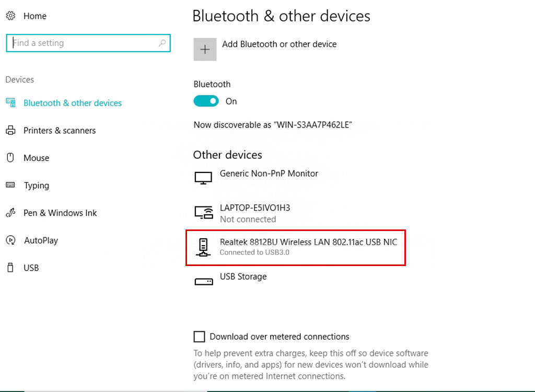Go to the AutoPlay settings page
The height and width of the screenshot is (392, 535).
coord(41,240)
